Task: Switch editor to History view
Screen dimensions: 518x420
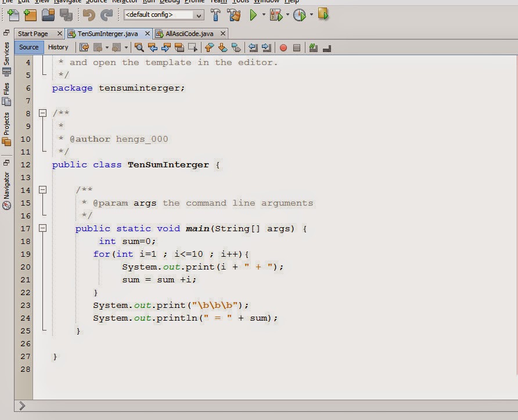Action: coord(58,47)
